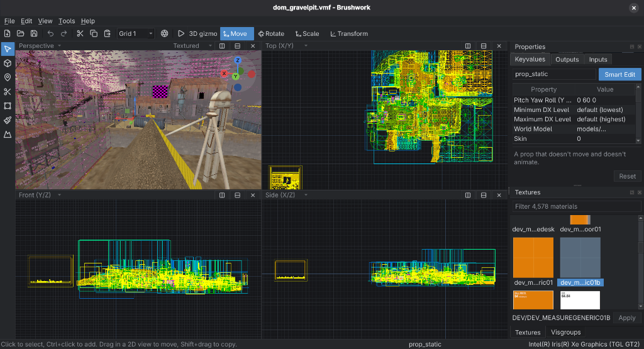Image resolution: width=644 pixels, height=349 pixels.
Task: Open the Help menu
Action: 88,21
